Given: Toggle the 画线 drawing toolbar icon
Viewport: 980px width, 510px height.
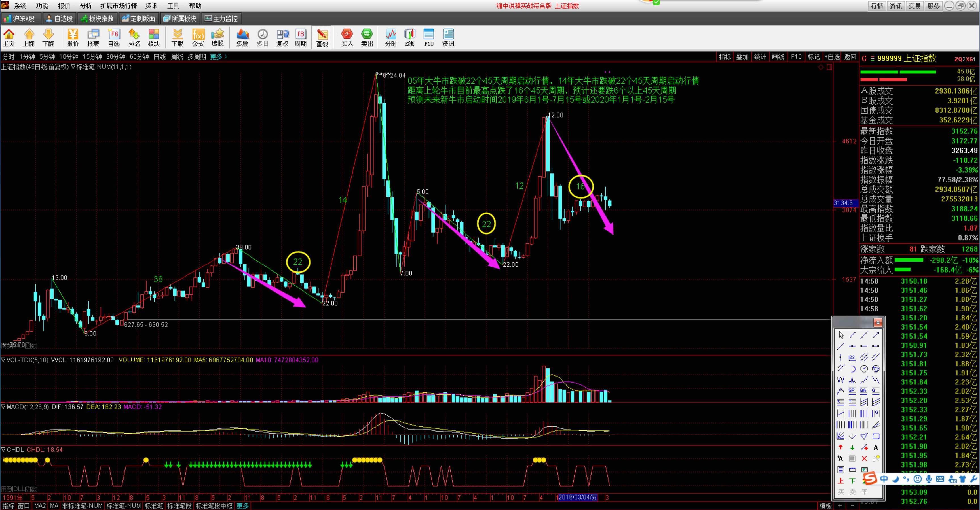Looking at the screenshot, I should 322,38.
